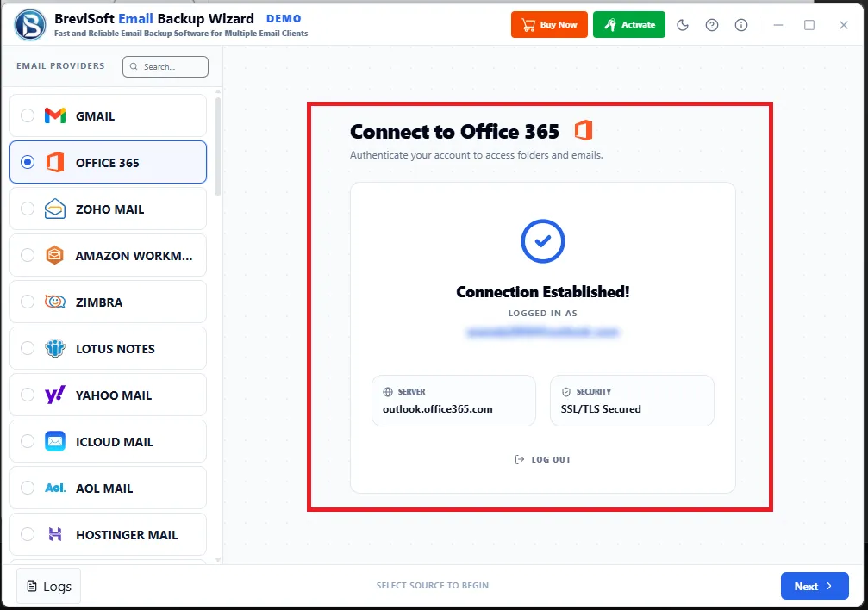
Task: Open the info about icon
Action: pyautogui.click(x=741, y=25)
